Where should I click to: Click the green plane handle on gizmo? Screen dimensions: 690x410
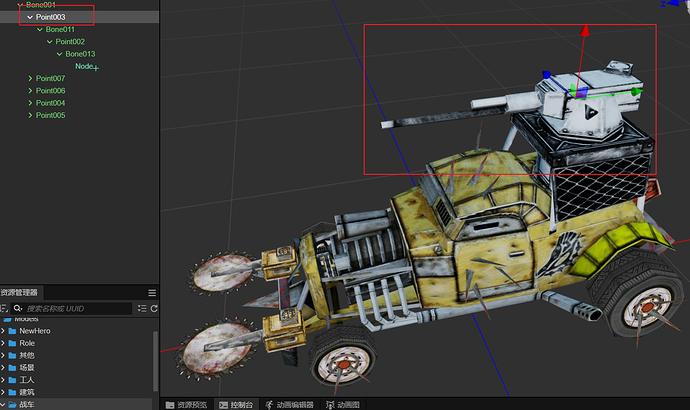pos(573,89)
